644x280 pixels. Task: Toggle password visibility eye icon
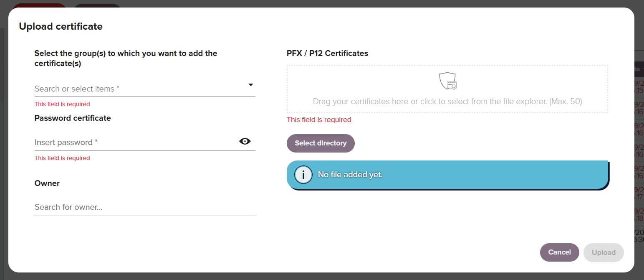pos(245,141)
